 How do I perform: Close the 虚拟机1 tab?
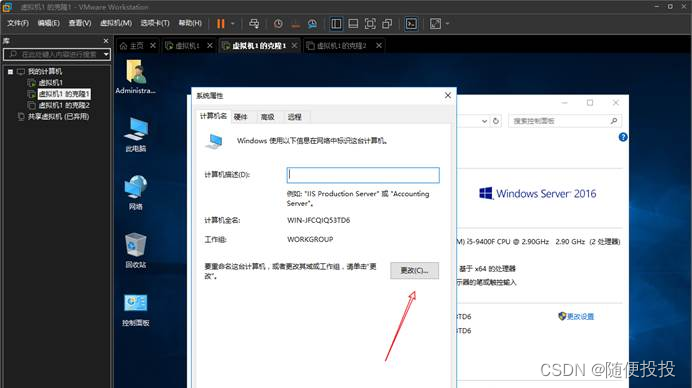pyautogui.click(x=210, y=45)
